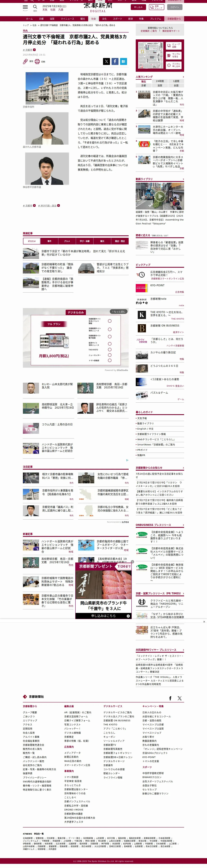Close the bottom banner with × button
207x868 pixels.
tap(204, 622)
